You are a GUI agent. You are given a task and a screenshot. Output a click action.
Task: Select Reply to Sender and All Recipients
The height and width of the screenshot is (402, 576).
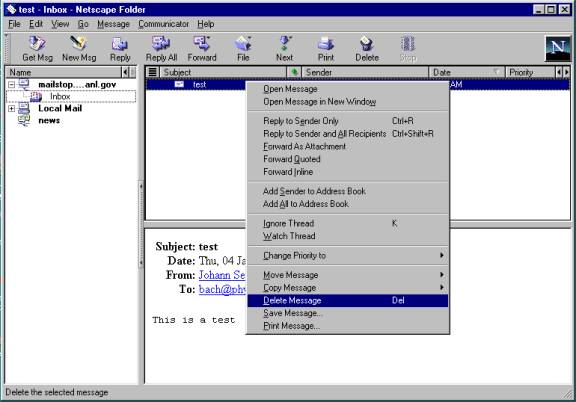click(x=348, y=134)
